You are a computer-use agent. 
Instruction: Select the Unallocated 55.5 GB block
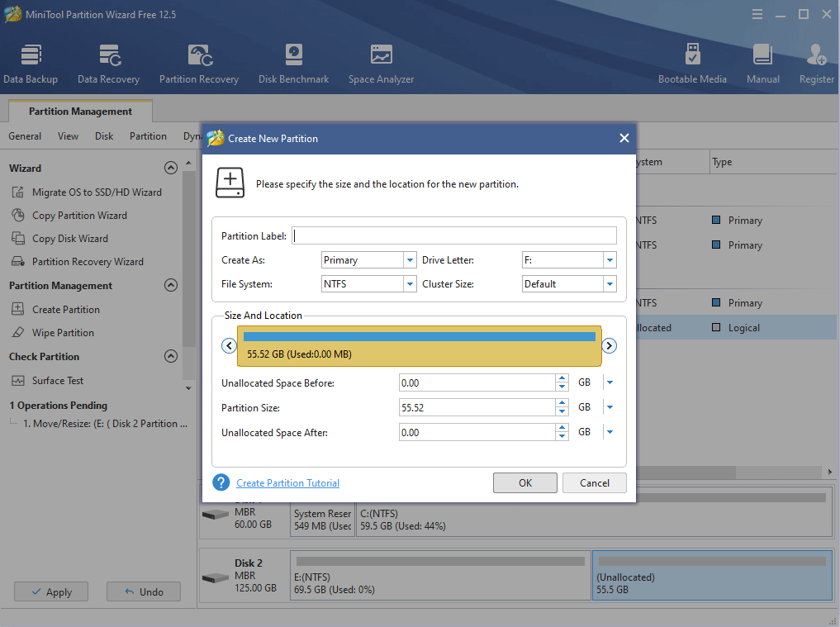[712, 576]
